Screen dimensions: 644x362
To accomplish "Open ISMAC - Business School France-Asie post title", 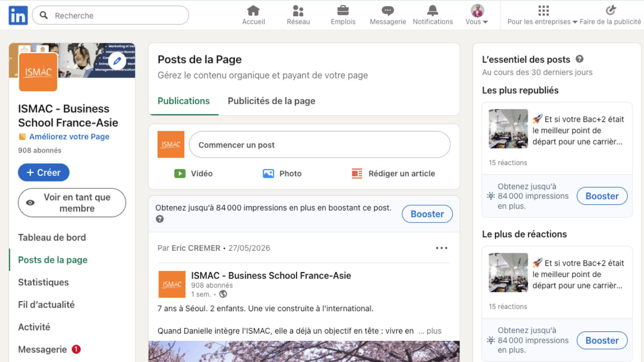I will point(271,276).
